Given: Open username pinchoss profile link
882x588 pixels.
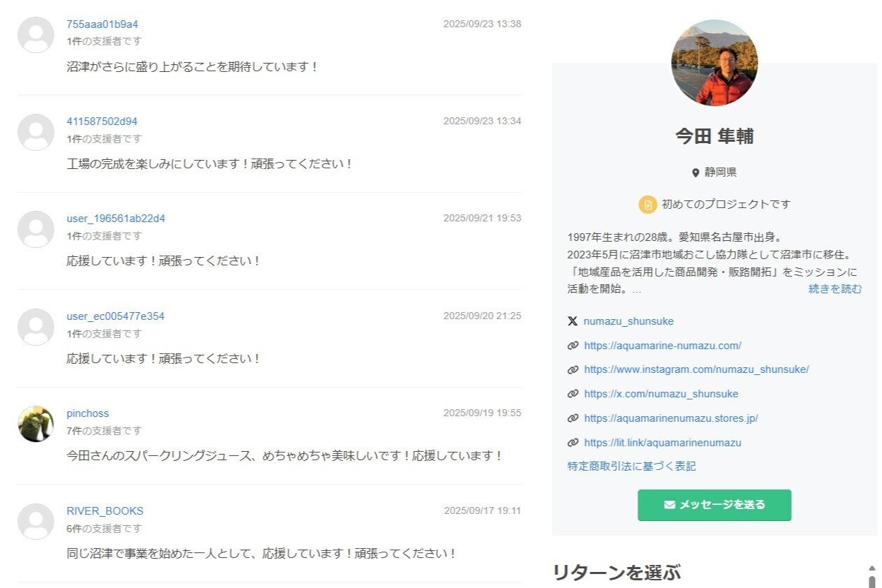Looking at the screenshot, I should pos(87,413).
